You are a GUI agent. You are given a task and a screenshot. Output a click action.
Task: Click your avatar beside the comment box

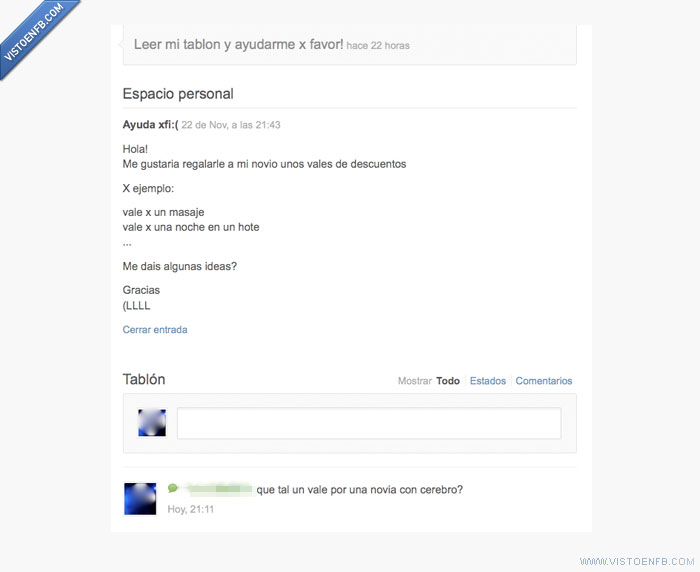152,423
